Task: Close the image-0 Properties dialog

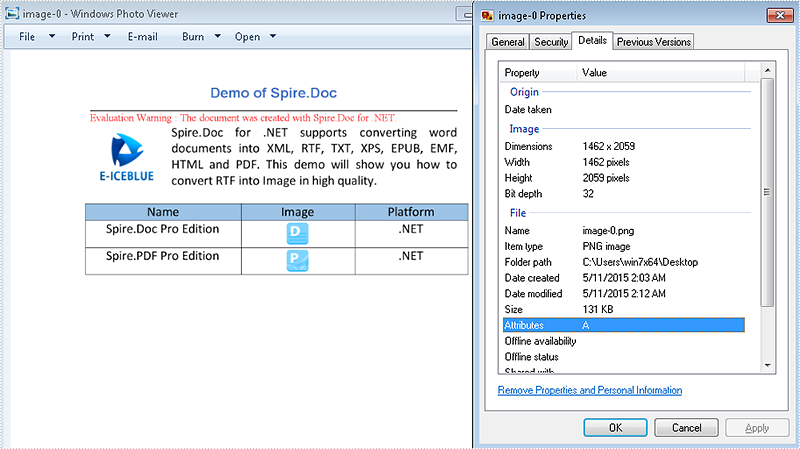Action: tap(780, 15)
